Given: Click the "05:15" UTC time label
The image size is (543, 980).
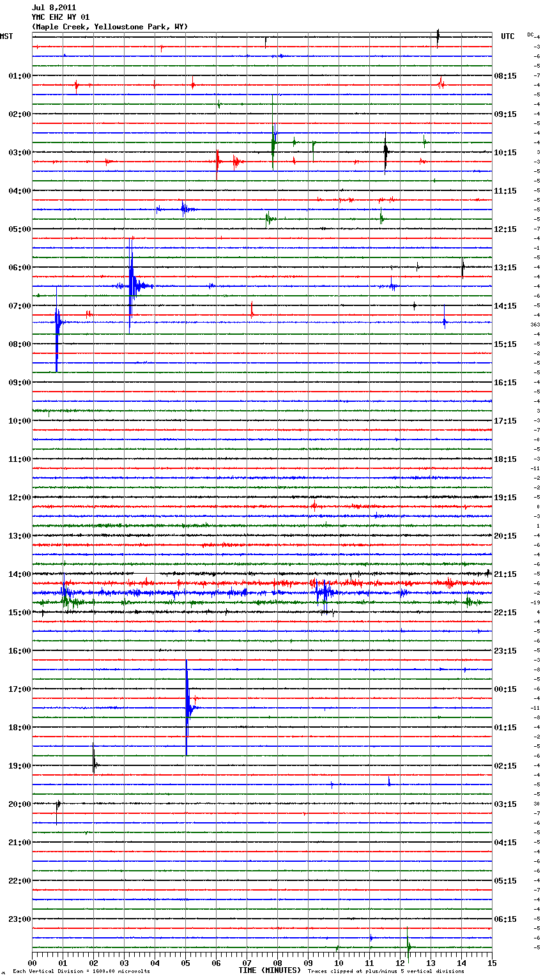Looking at the screenshot, I should [505, 881].
